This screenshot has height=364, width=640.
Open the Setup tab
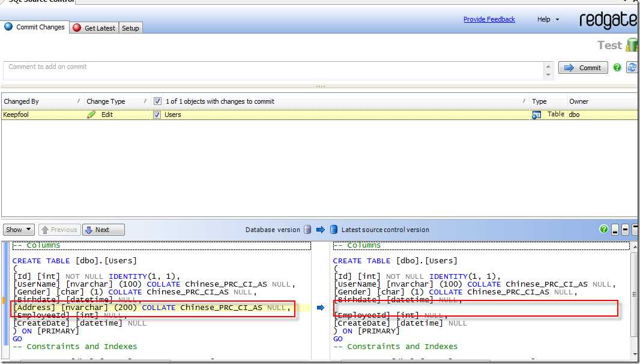[130, 28]
